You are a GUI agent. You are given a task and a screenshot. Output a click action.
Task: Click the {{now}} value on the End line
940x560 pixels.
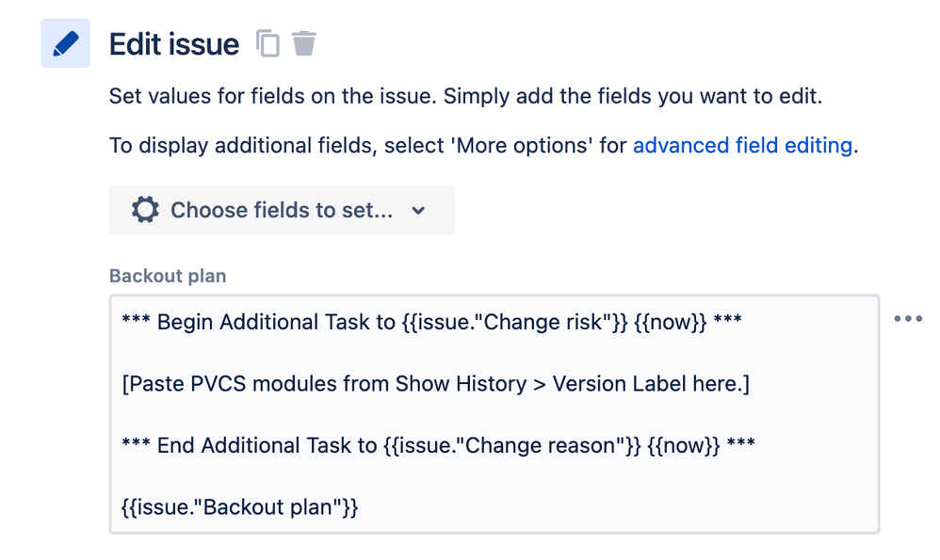coord(684,445)
